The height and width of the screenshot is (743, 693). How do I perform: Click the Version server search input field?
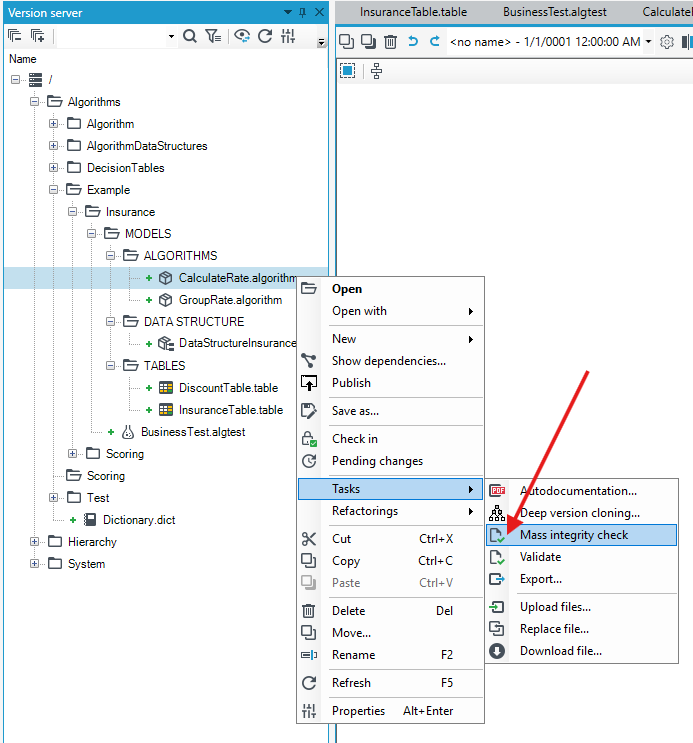click(111, 36)
